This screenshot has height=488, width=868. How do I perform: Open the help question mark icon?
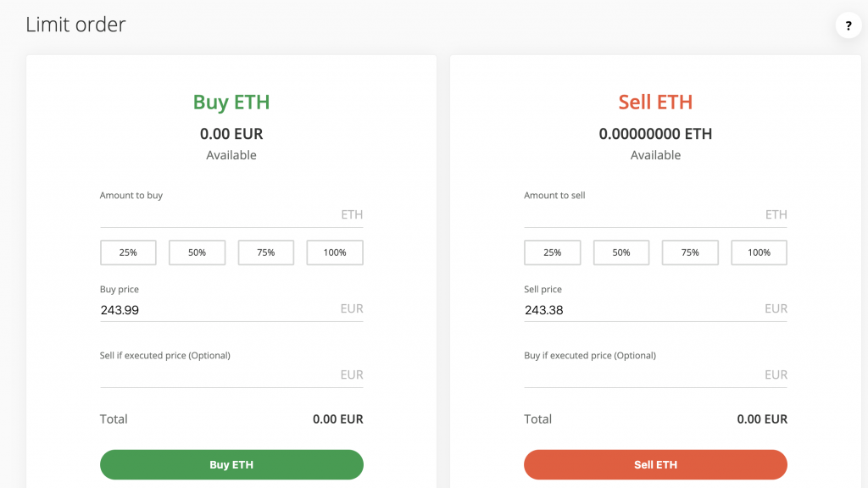(848, 25)
